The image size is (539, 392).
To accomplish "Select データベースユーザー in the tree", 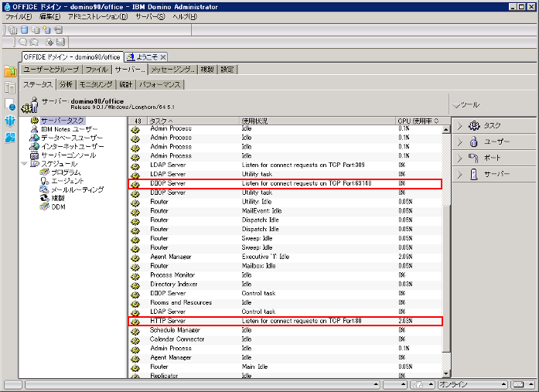I will point(72,138).
